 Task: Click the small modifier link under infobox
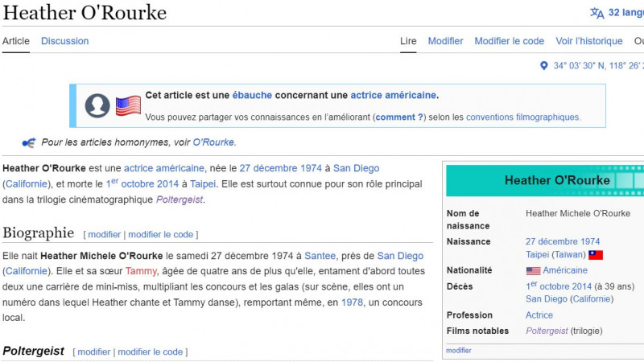click(x=459, y=350)
